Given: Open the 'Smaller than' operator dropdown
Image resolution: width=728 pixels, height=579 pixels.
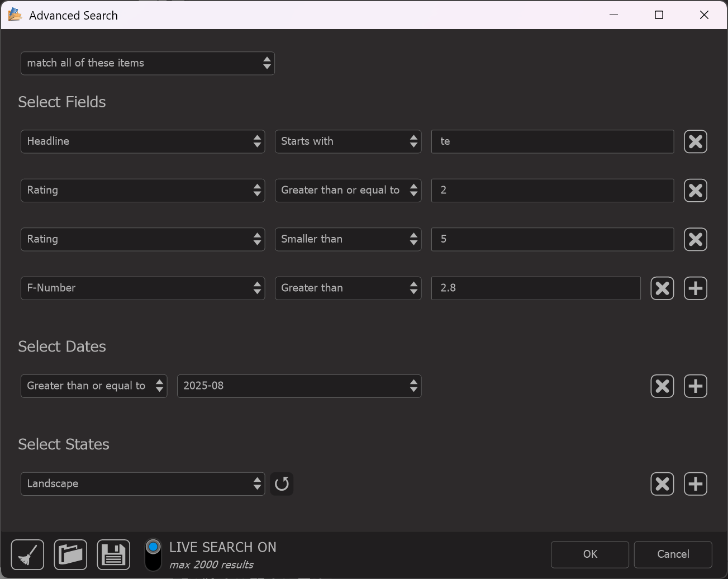Looking at the screenshot, I should [x=348, y=239].
